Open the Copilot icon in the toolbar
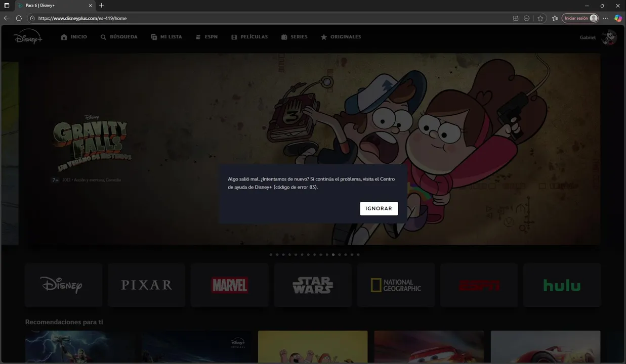The image size is (626, 364). pyautogui.click(x=618, y=18)
